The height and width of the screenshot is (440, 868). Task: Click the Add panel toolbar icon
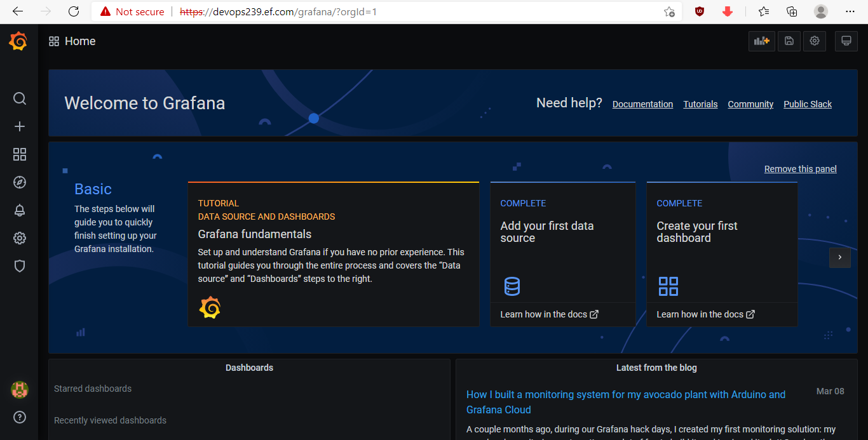pos(761,41)
